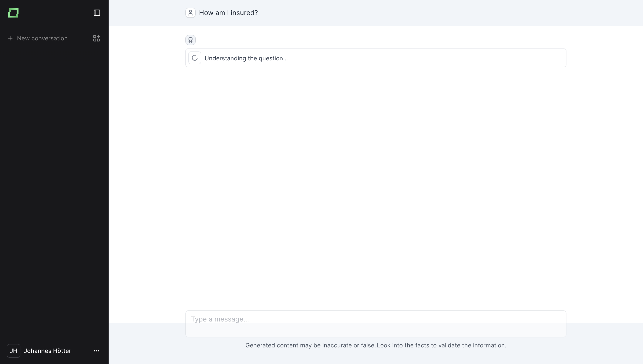
Task: Collapse the sidebar with the panel toggle
Action: pyautogui.click(x=97, y=13)
